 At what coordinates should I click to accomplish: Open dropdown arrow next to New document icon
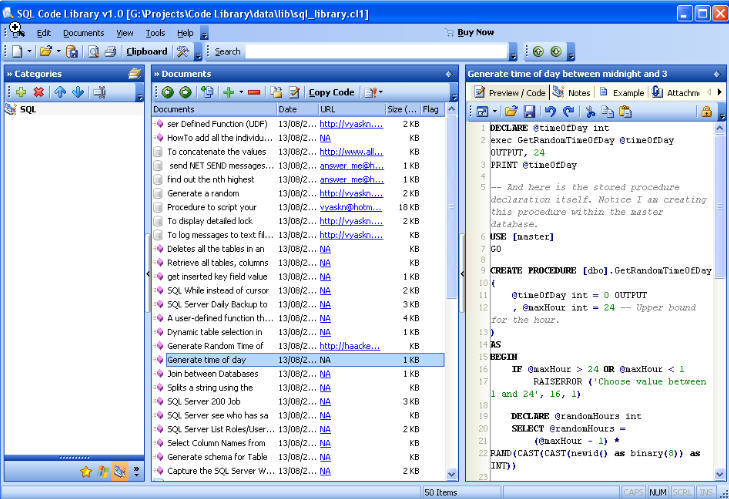[x=29, y=52]
